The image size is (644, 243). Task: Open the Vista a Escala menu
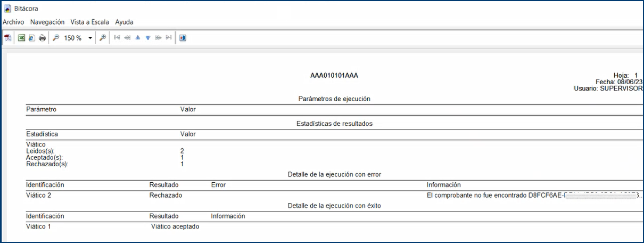(x=89, y=22)
